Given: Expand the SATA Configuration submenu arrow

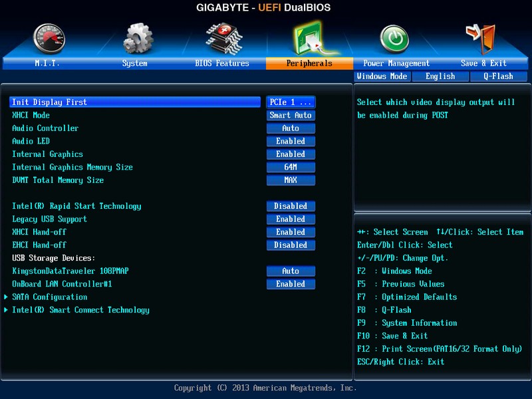Looking at the screenshot, I should tap(6, 297).
